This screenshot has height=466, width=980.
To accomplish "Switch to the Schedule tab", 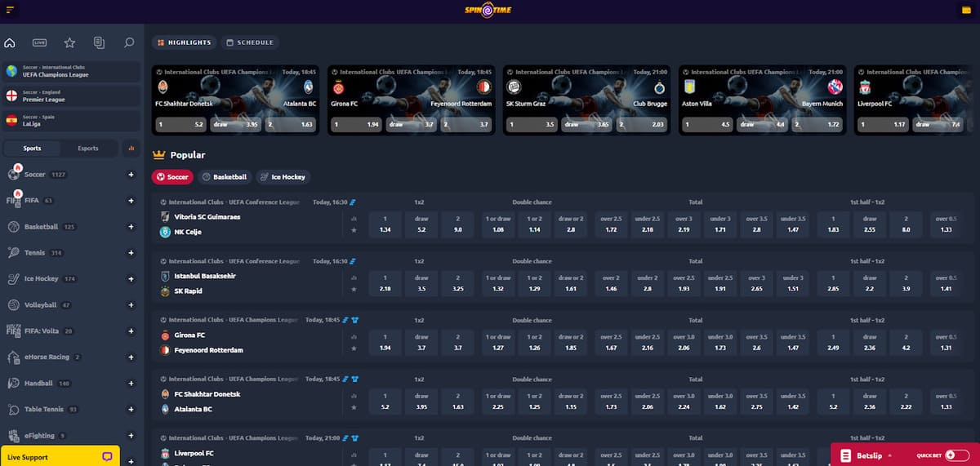I will [x=250, y=42].
